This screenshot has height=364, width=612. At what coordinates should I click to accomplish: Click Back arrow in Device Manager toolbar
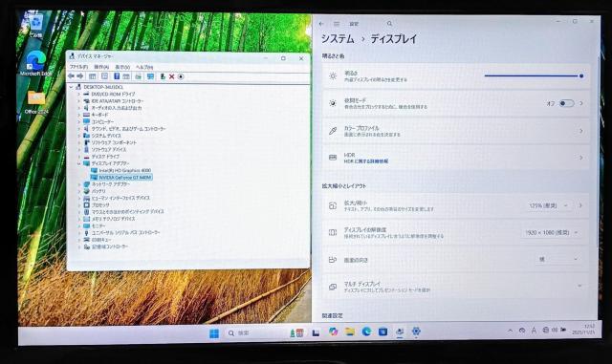71,76
